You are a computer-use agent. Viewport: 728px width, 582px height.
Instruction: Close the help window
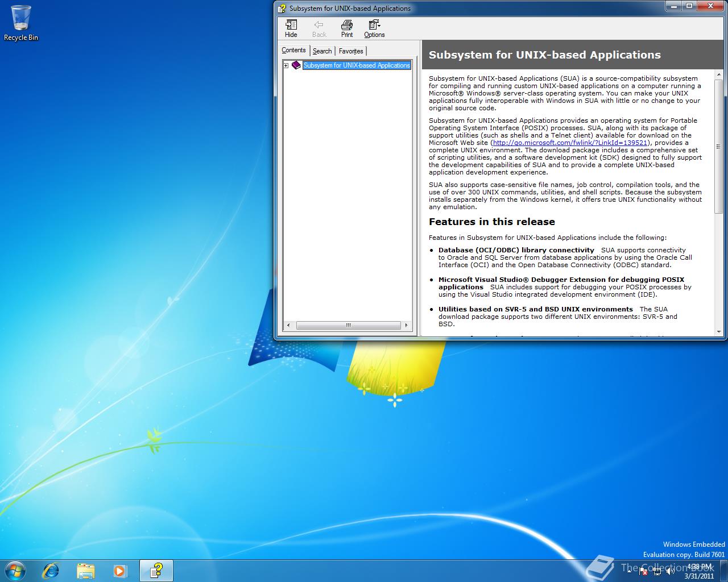(712, 6)
